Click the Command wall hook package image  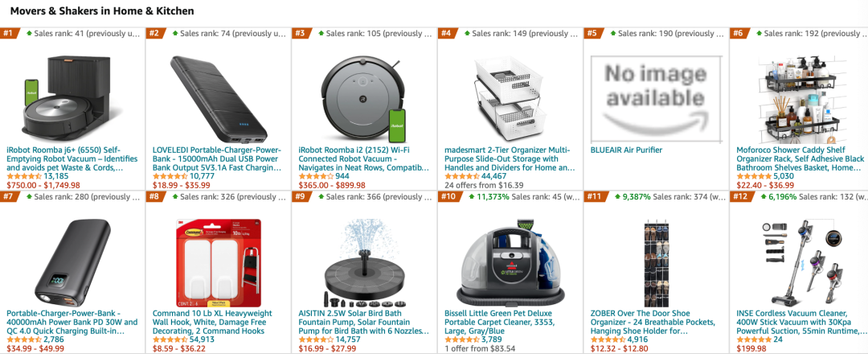point(218,262)
